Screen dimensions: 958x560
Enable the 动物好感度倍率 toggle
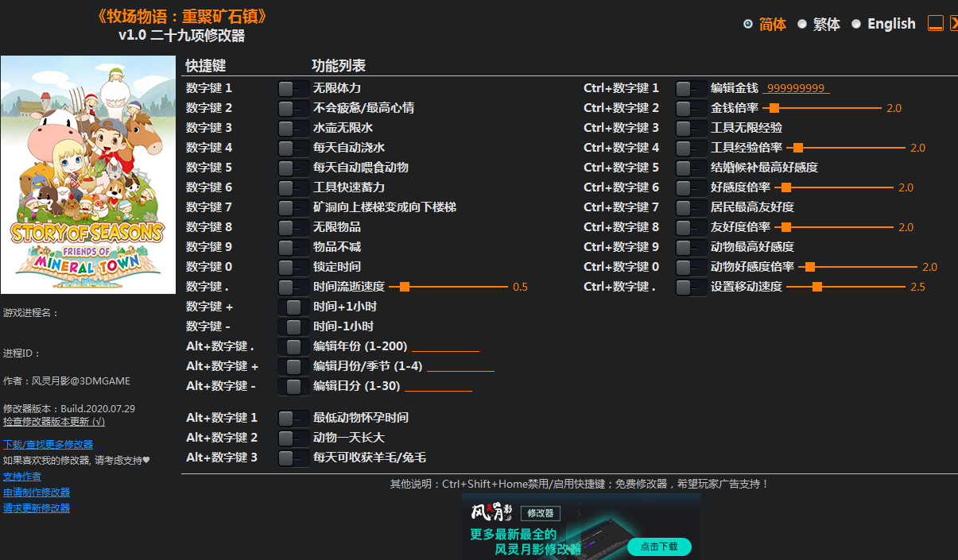[691, 267]
